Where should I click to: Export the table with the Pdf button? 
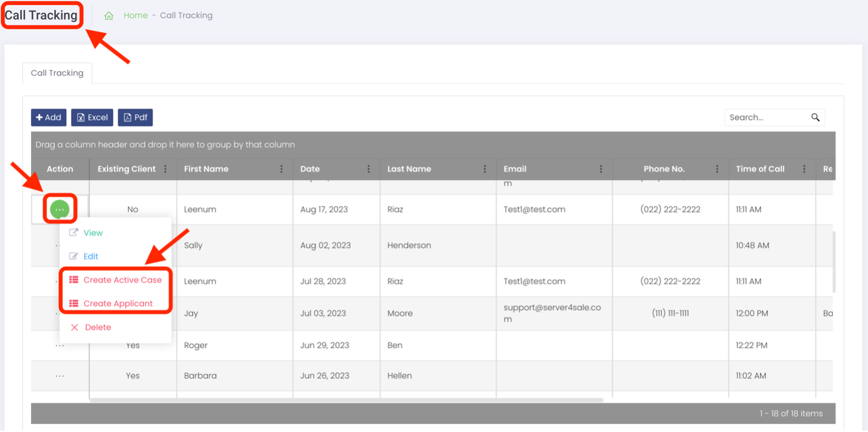[x=135, y=117]
